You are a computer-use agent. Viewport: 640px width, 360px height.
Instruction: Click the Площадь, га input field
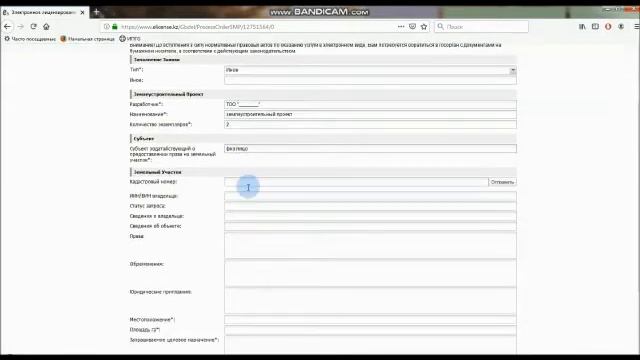(x=370, y=330)
